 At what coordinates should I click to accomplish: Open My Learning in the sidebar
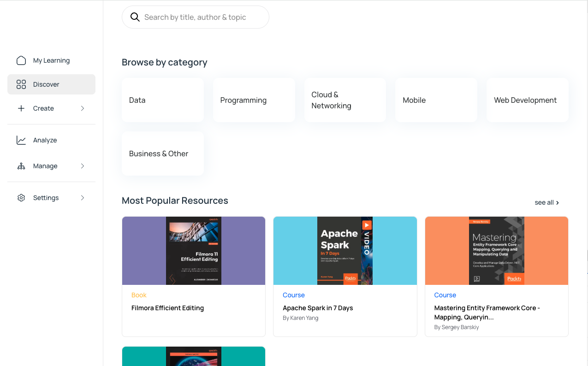(x=51, y=60)
